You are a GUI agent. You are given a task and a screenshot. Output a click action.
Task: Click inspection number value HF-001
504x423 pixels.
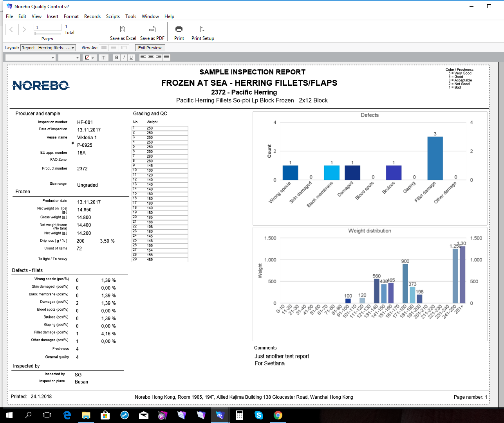click(85, 122)
